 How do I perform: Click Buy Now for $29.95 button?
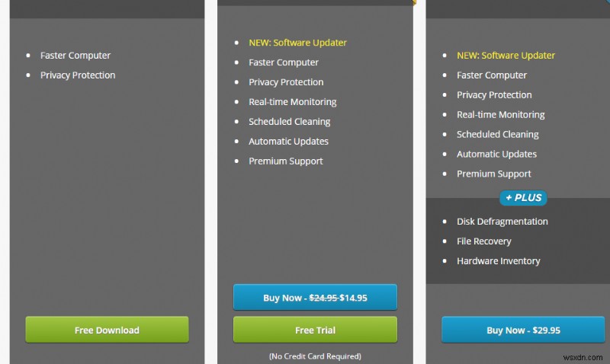point(523,330)
